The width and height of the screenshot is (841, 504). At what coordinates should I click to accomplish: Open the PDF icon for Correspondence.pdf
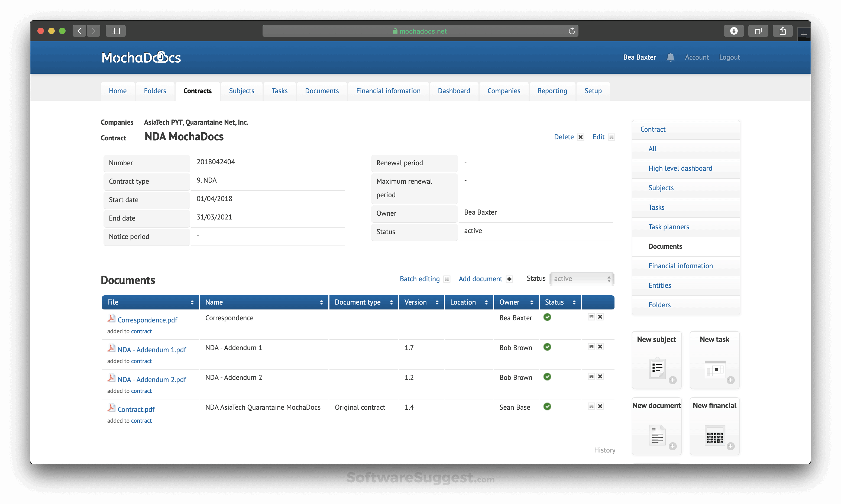pos(111,319)
